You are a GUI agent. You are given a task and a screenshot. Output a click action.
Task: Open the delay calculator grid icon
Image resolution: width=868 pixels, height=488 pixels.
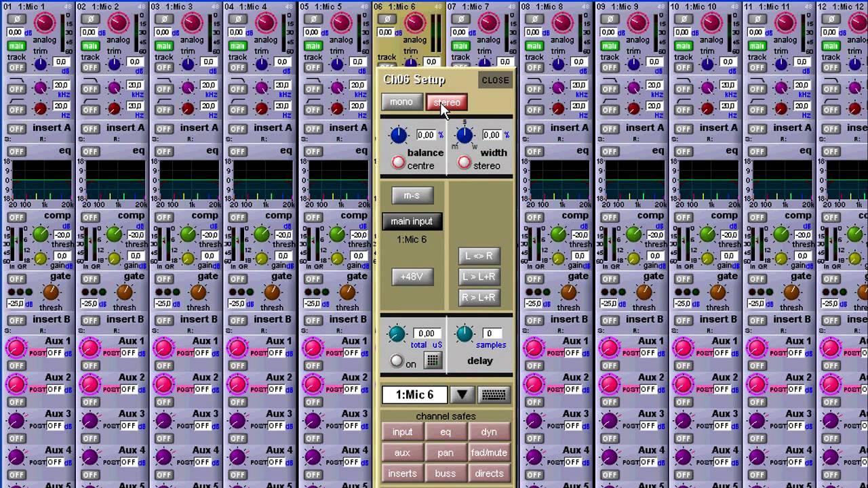pyautogui.click(x=432, y=361)
